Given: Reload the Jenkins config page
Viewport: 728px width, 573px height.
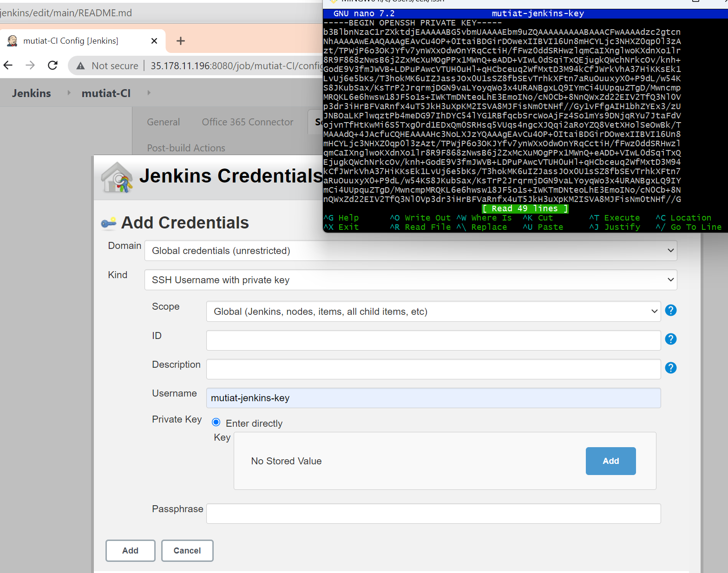Looking at the screenshot, I should [x=52, y=65].
